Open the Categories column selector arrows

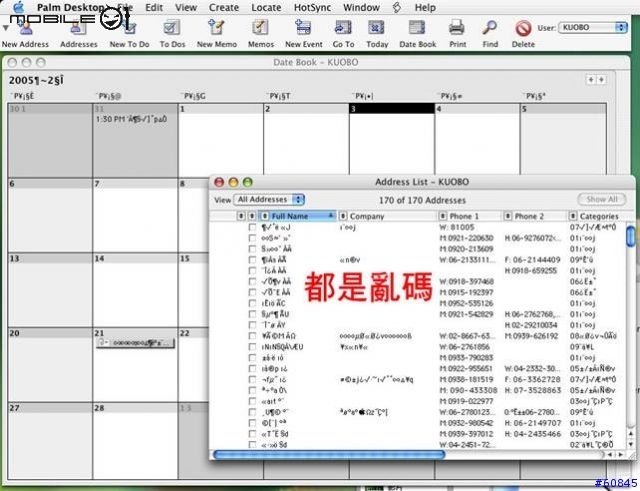coord(573,216)
